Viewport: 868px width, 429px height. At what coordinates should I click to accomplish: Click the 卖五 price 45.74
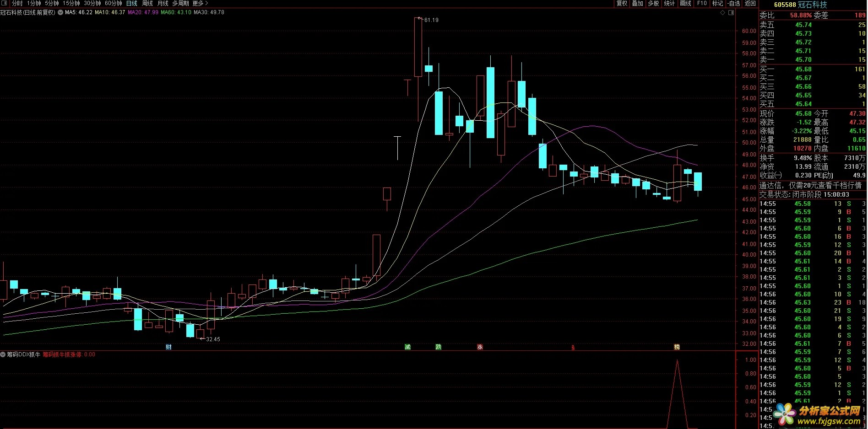(x=803, y=25)
